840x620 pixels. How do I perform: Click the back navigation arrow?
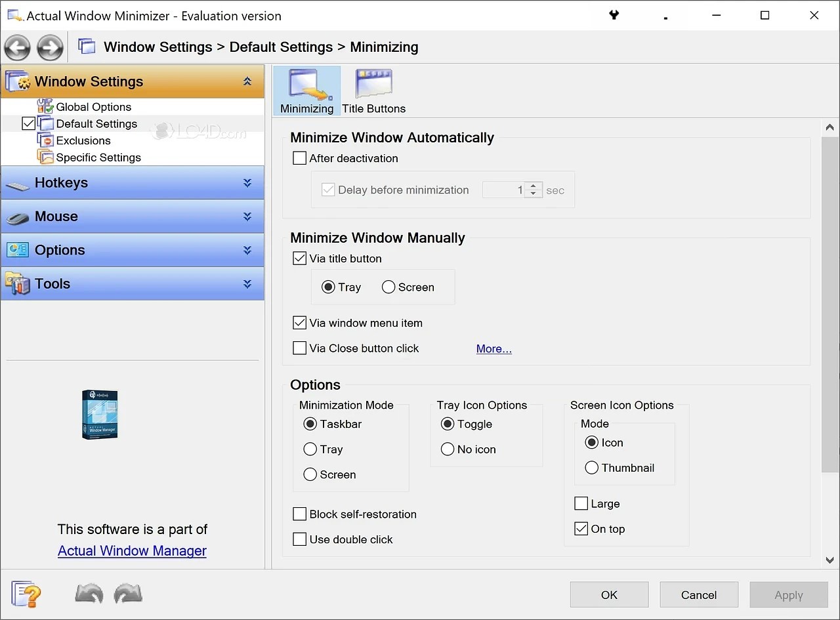(x=17, y=47)
